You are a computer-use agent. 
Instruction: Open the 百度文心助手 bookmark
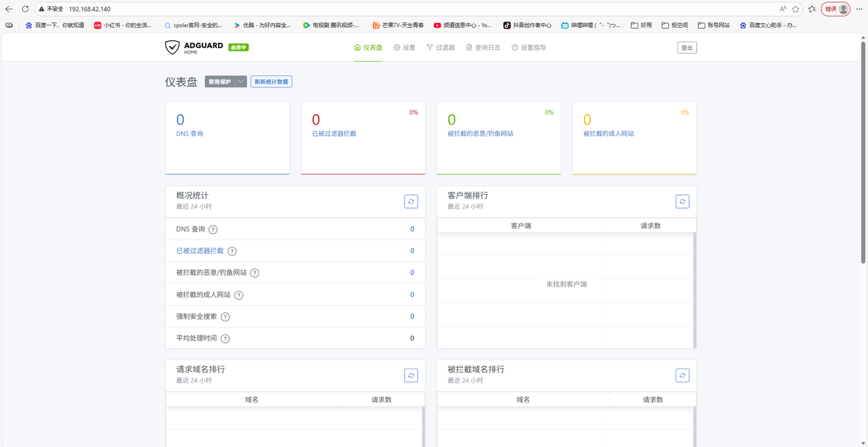click(x=768, y=25)
